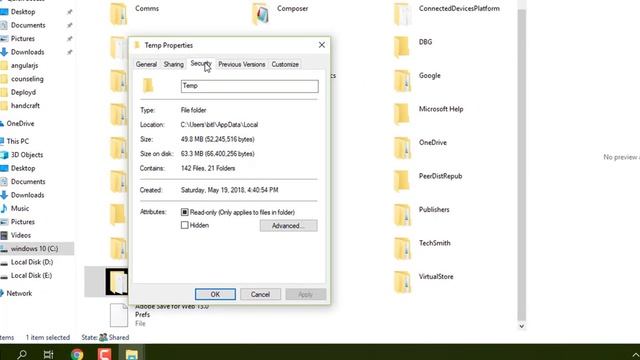Open Windows search from taskbar
This screenshot has height=360, width=640.
point(22,354)
